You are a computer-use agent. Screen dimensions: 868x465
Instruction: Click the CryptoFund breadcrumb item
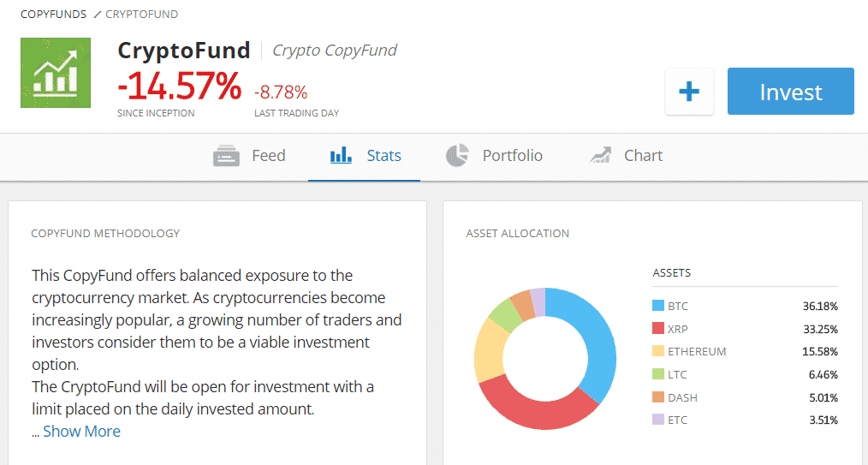coord(142,15)
